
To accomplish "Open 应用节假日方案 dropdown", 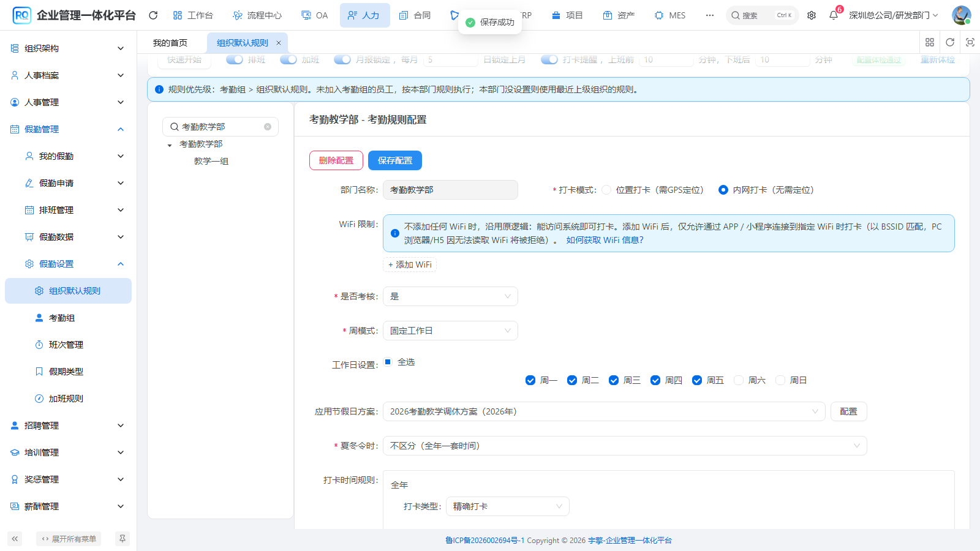I will tap(604, 411).
